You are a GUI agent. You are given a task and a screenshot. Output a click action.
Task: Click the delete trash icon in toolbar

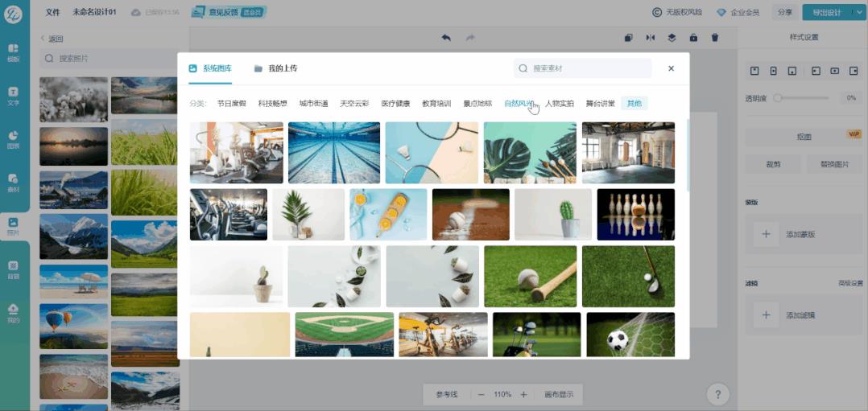(714, 38)
